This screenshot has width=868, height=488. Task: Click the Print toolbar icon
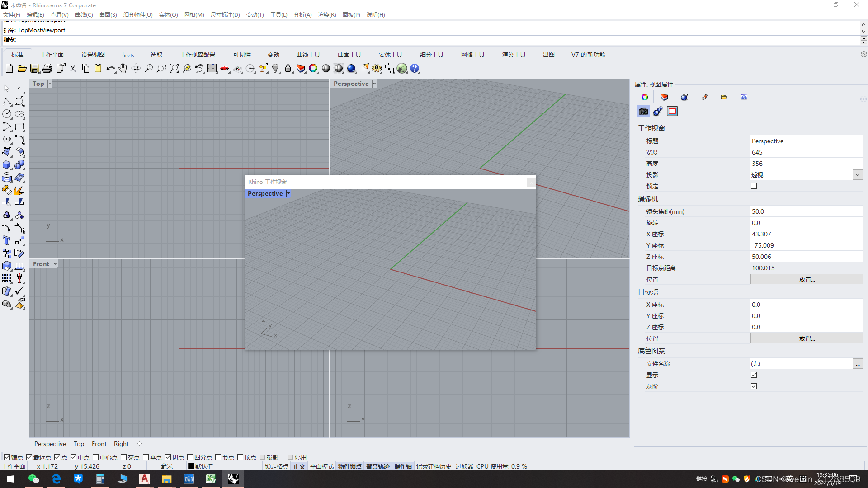coord(47,69)
